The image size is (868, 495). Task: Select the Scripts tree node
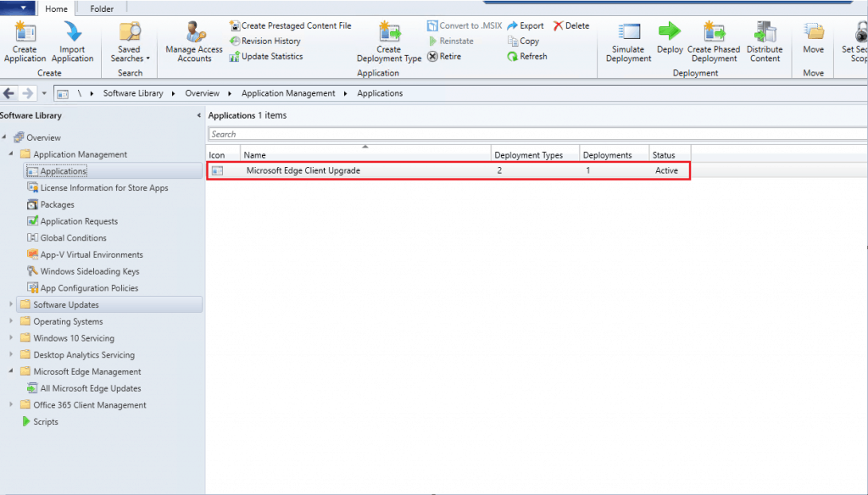pyautogui.click(x=46, y=421)
